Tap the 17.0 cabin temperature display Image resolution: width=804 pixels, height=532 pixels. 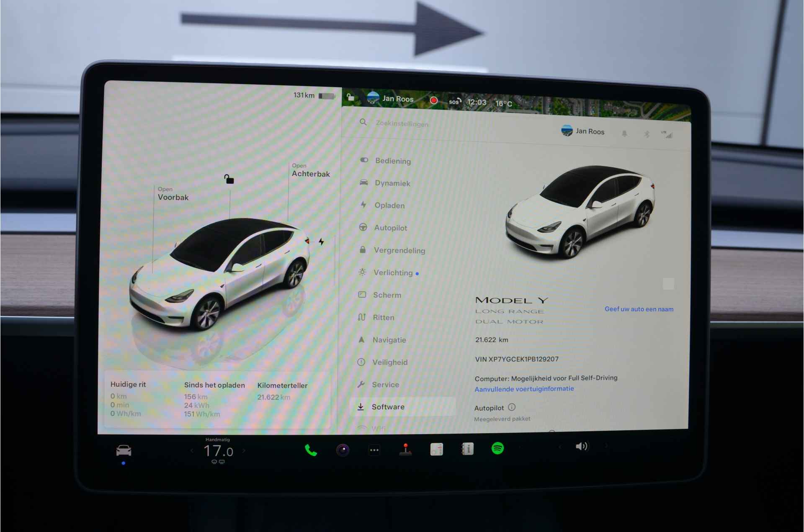[x=218, y=451]
